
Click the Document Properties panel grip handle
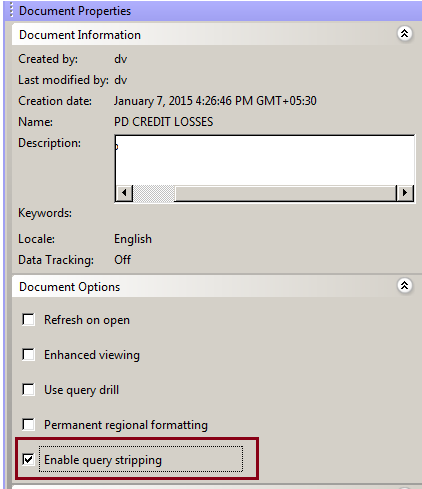click(x=12, y=11)
